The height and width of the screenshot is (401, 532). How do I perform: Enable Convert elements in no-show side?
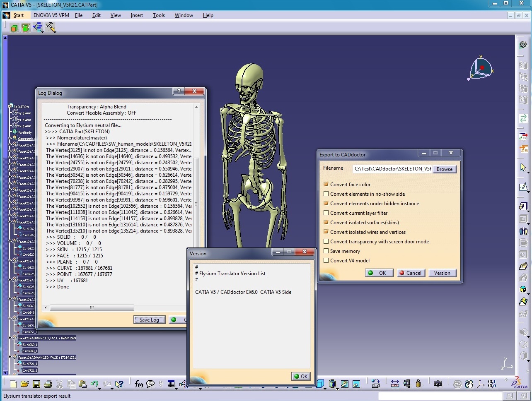(x=326, y=194)
